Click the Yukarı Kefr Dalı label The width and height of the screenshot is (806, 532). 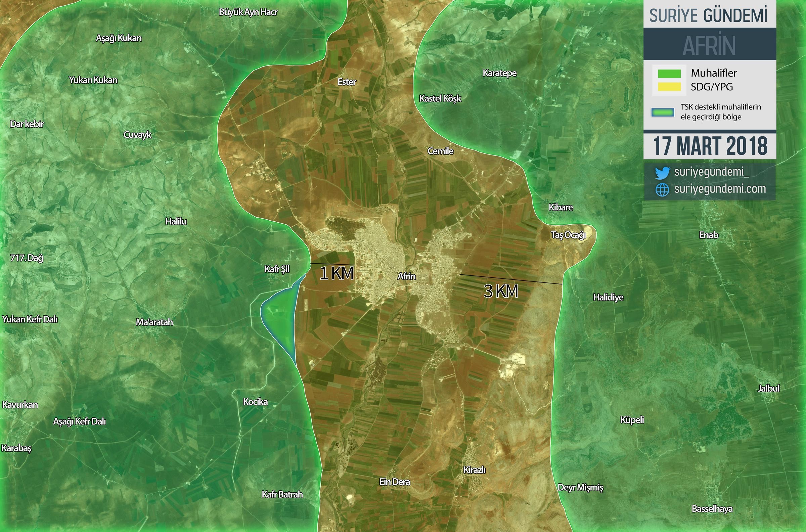[x=30, y=320]
